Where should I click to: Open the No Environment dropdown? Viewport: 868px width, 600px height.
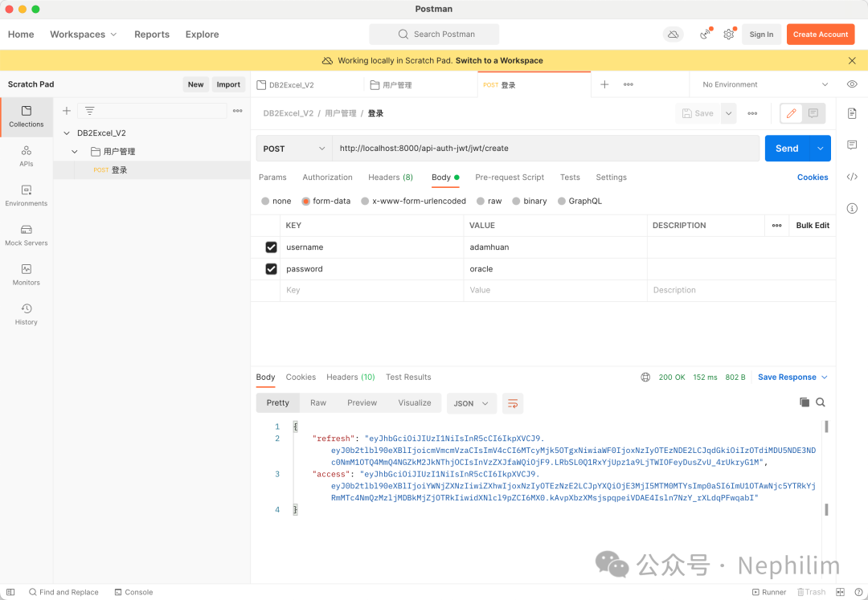766,84
